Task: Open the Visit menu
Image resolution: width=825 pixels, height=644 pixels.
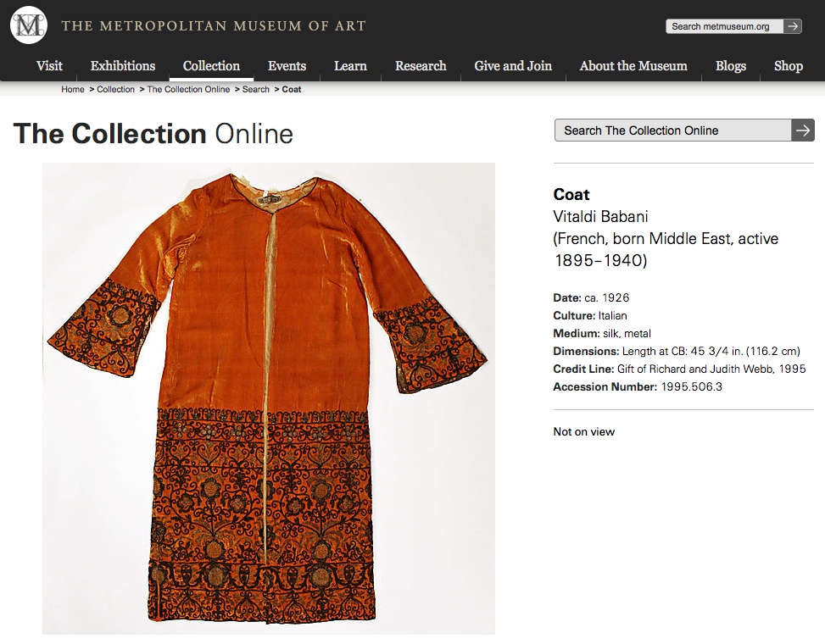Action: pos(49,66)
